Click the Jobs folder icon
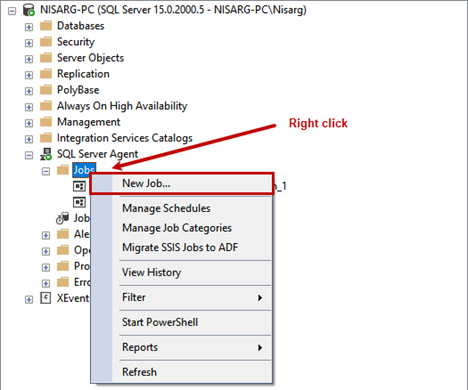Viewport: 468px width, 390px height. point(63,170)
